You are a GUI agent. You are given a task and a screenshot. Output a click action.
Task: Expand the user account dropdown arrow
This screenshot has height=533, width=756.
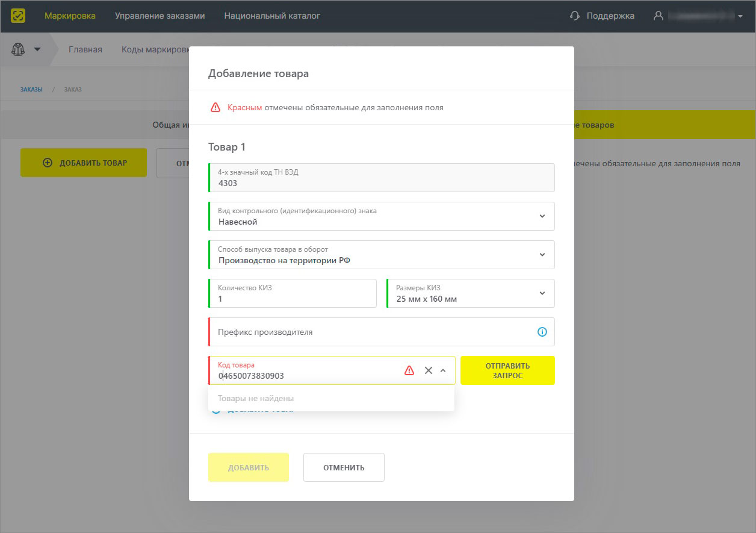click(740, 16)
